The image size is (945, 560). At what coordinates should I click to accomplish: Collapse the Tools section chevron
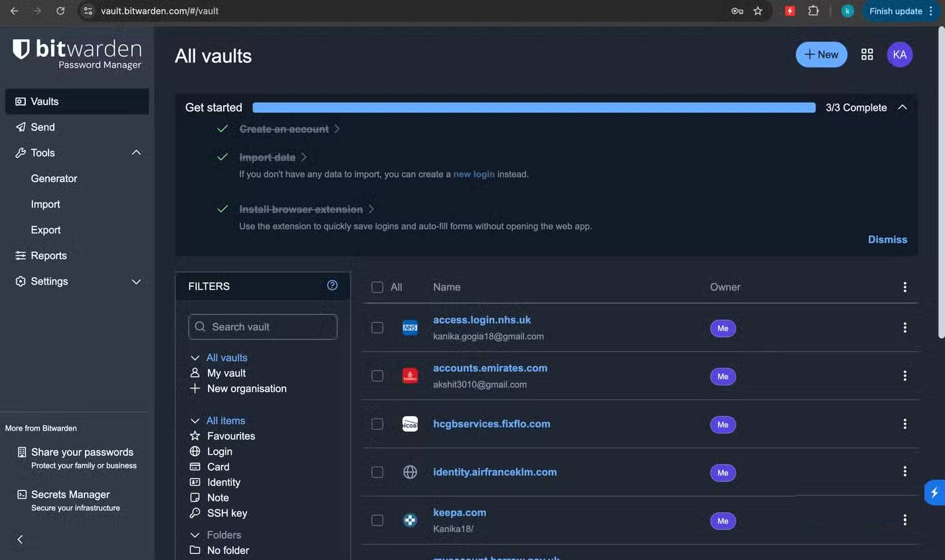pos(136,153)
